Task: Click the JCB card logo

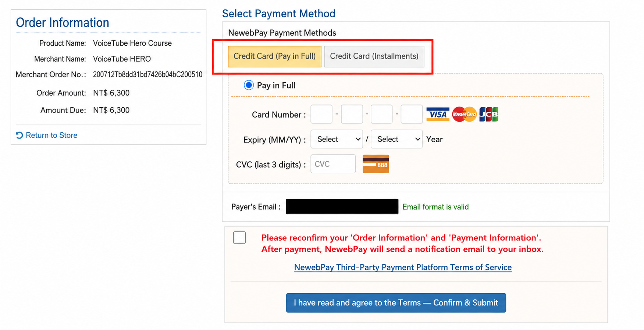Action: point(489,114)
